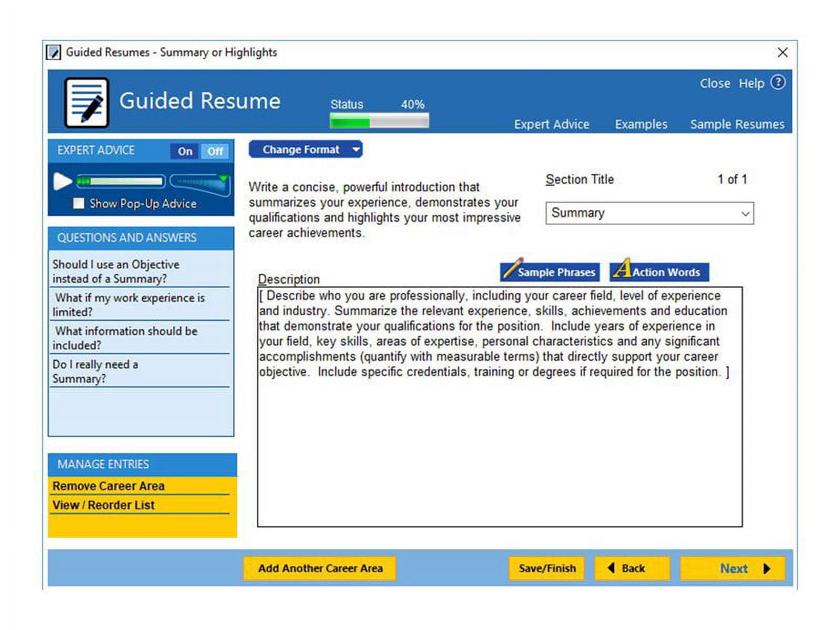Turn Expert Advice On
Viewport: 840px width, 630px height.
point(185,151)
